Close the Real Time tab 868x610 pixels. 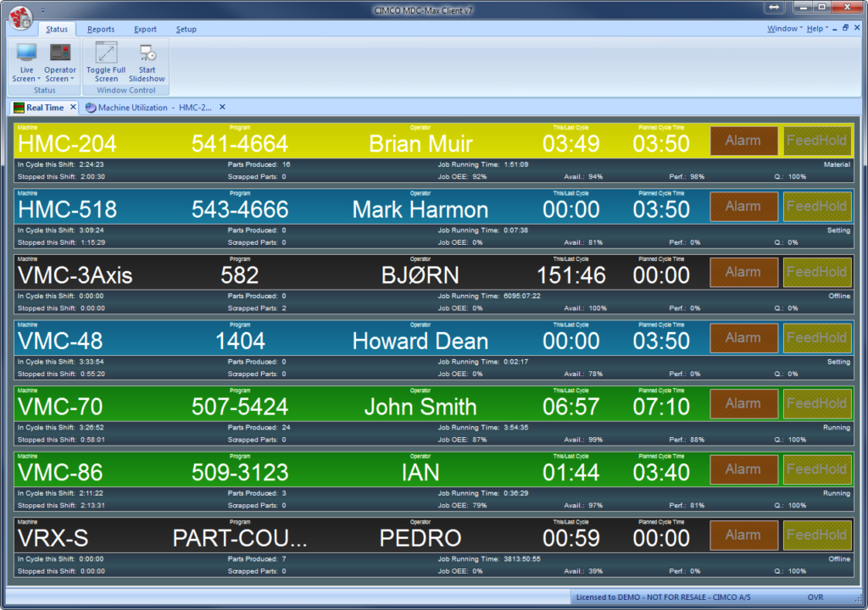click(73, 107)
